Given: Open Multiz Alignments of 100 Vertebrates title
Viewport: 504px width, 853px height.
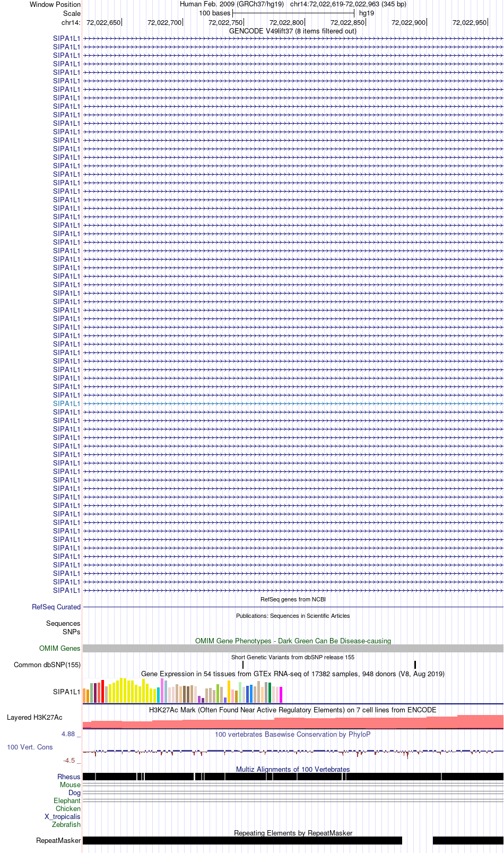Looking at the screenshot, I should click(293, 770).
